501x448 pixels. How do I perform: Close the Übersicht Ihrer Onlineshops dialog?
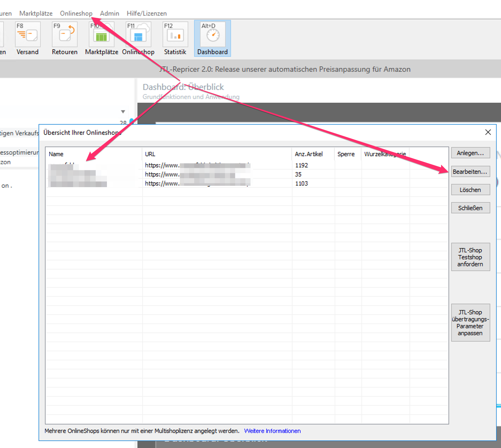coord(488,132)
